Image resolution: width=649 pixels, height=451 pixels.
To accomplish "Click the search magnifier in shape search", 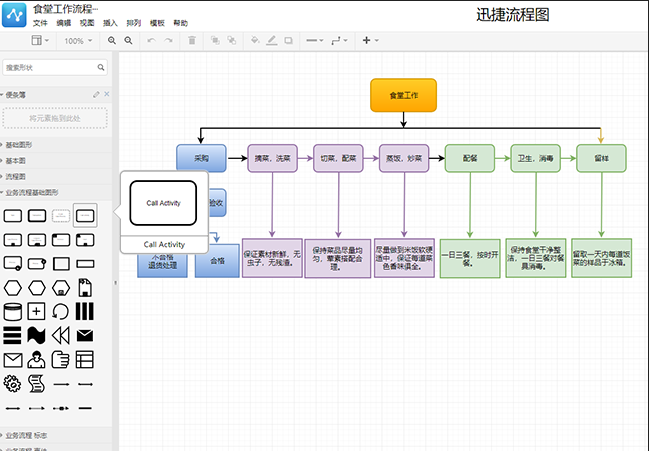I will pos(101,67).
